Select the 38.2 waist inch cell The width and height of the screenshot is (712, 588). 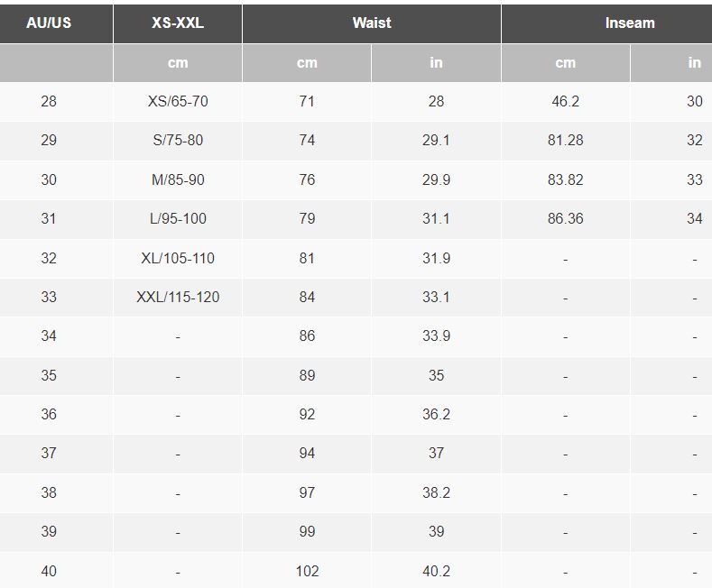click(436, 492)
